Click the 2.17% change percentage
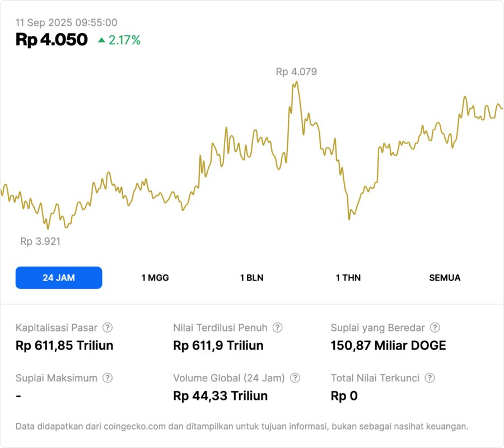This screenshot has height=448, width=504. [124, 40]
